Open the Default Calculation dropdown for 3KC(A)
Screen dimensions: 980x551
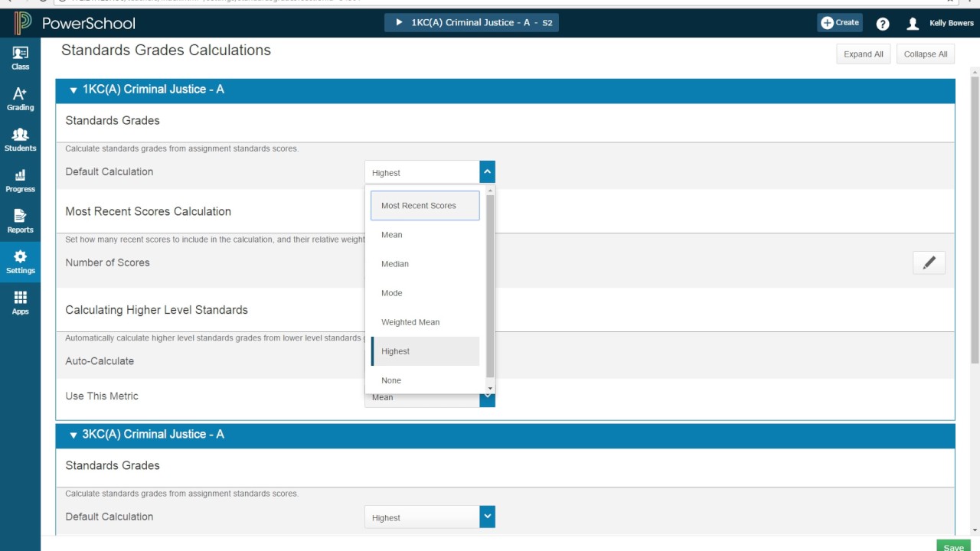(430, 517)
